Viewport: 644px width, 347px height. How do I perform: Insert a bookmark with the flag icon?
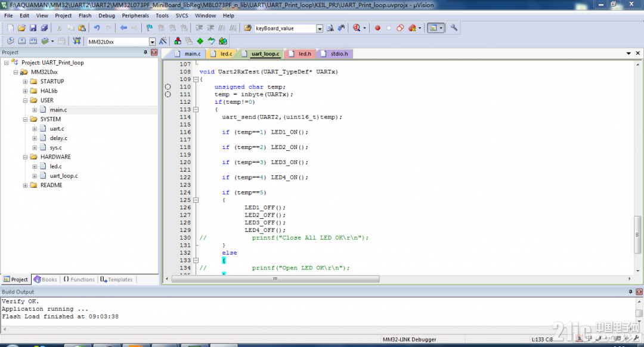pyautogui.click(x=150, y=28)
